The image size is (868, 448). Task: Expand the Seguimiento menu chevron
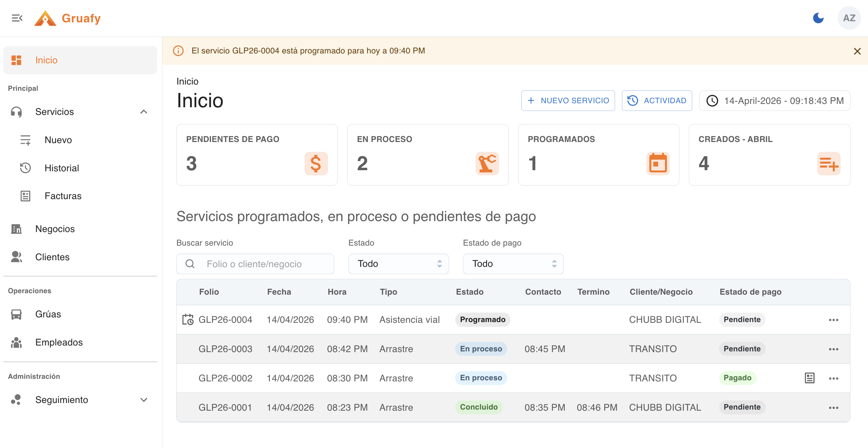(x=144, y=400)
